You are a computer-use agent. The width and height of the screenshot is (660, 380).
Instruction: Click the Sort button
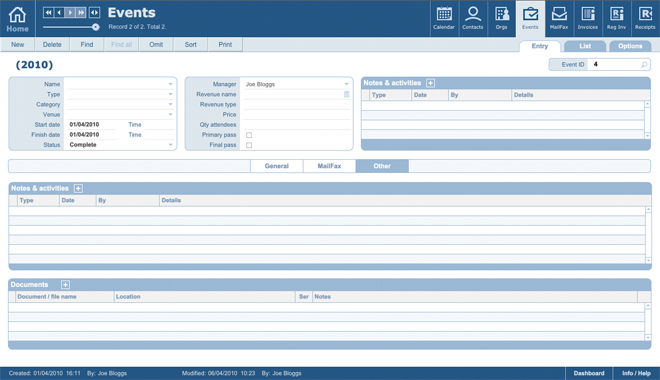(190, 45)
